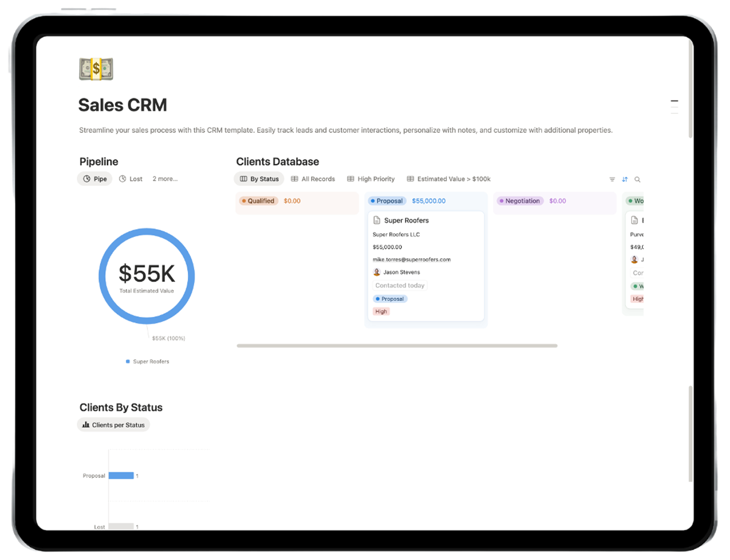Open the search magnifier in Clients Database
This screenshot has height=560, width=730.
(638, 179)
